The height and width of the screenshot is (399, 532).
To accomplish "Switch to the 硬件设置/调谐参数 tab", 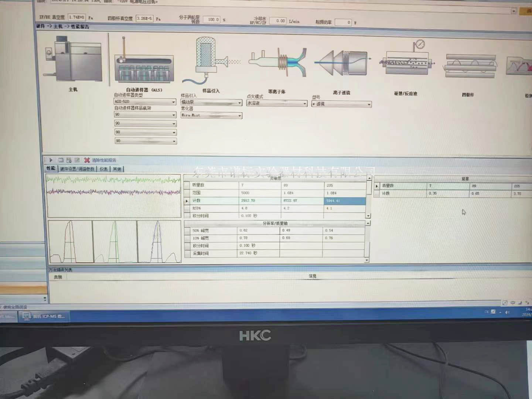I will pos(77,169).
